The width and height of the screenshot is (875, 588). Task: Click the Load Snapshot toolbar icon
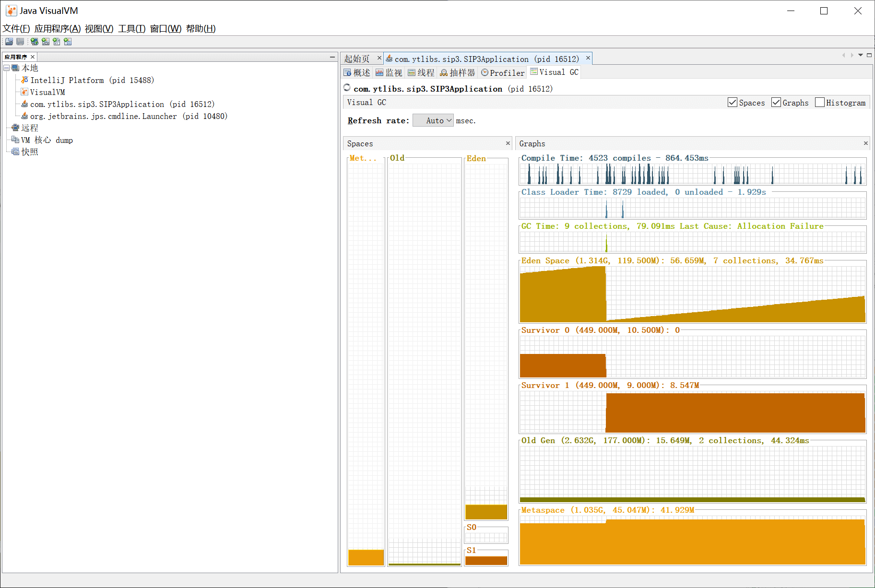click(9, 42)
